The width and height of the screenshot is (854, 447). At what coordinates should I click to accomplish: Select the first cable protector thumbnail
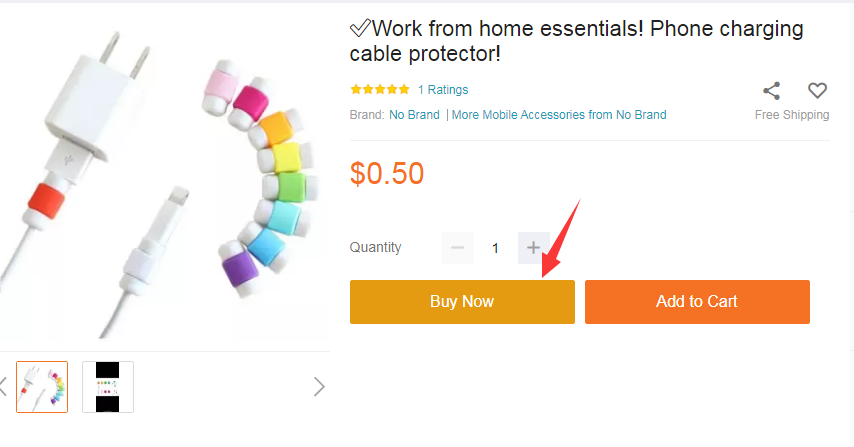pos(42,387)
